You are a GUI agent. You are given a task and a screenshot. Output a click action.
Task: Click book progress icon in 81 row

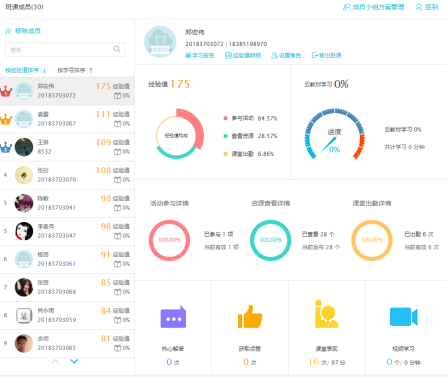click(117, 348)
